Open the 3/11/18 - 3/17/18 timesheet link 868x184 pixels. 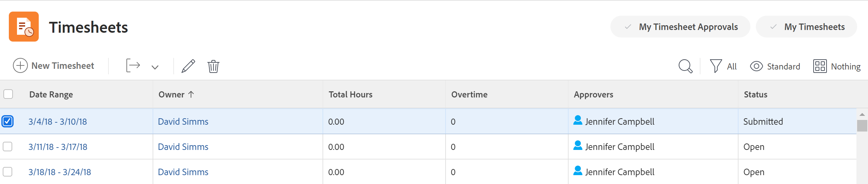(x=58, y=147)
